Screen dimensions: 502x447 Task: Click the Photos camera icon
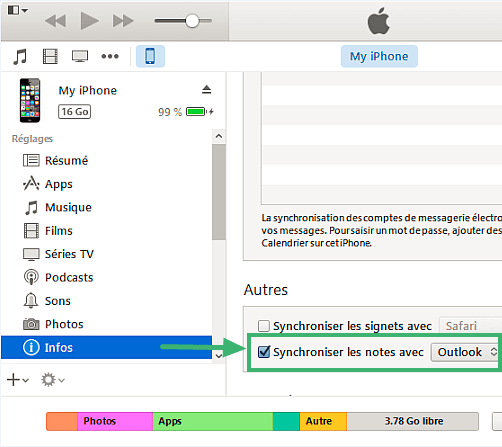coord(31,324)
